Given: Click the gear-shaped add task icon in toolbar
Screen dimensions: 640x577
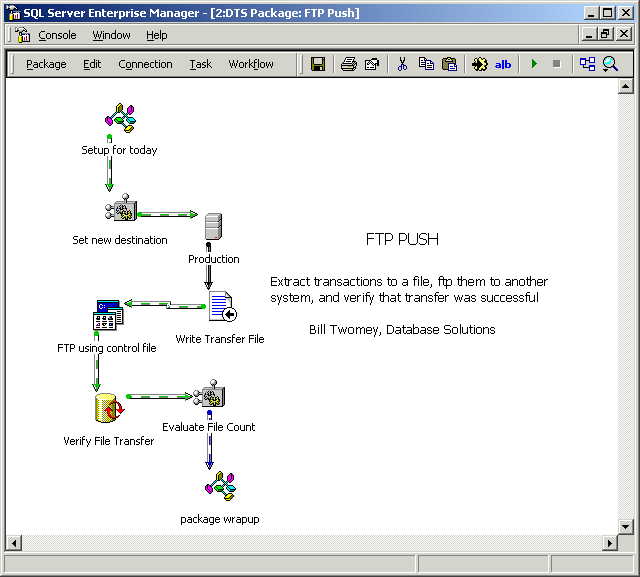Looking at the screenshot, I should click(480, 64).
